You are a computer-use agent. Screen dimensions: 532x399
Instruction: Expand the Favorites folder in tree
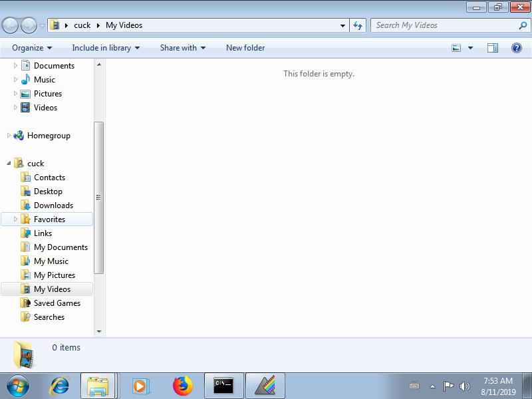point(15,219)
